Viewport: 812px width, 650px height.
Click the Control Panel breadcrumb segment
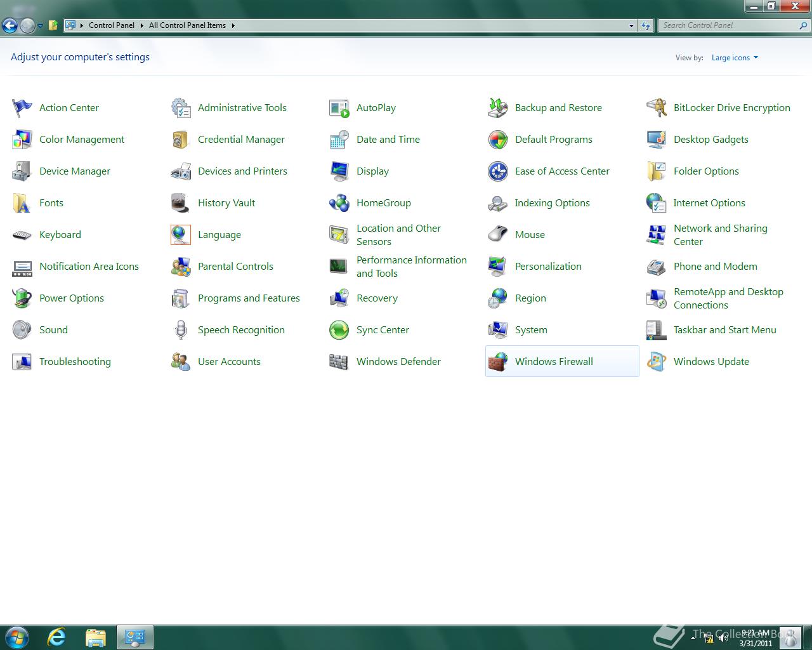pyautogui.click(x=112, y=25)
